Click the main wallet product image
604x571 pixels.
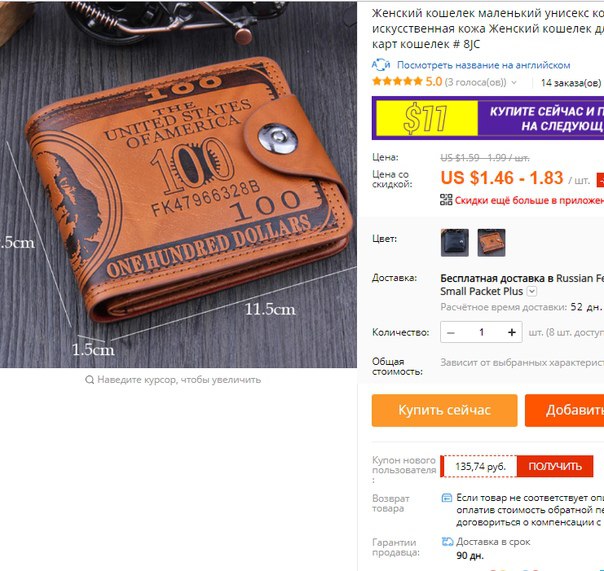(x=178, y=184)
